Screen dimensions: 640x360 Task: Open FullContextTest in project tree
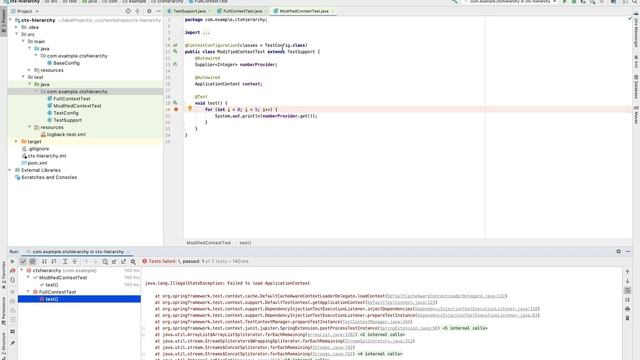pyautogui.click(x=72, y=99)
